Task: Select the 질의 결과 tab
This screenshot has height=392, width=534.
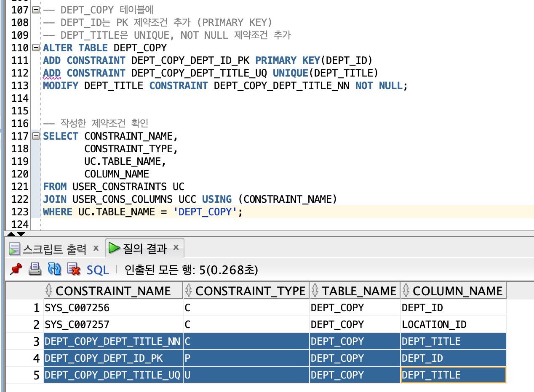Action: coord(145,249)
